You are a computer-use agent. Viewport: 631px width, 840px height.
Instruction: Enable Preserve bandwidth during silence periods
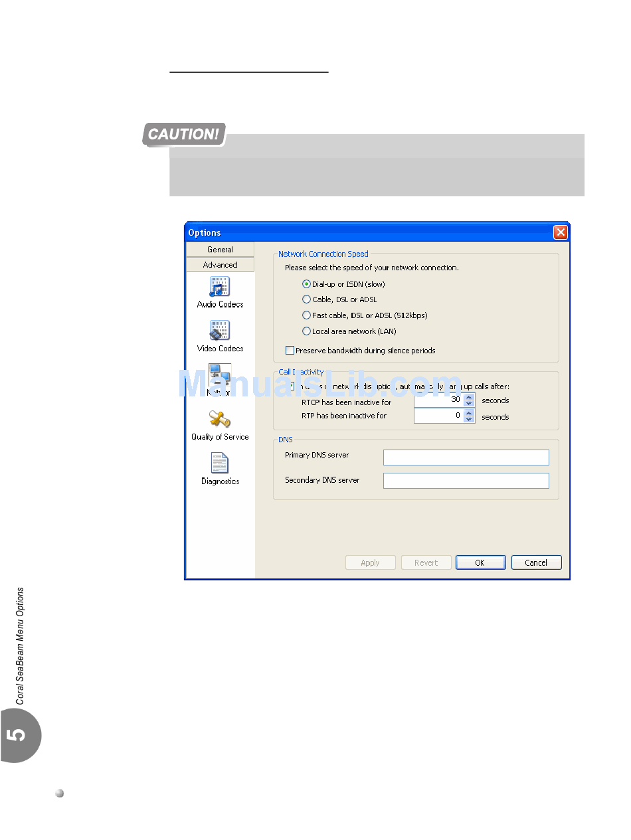[x=290, y=351]
